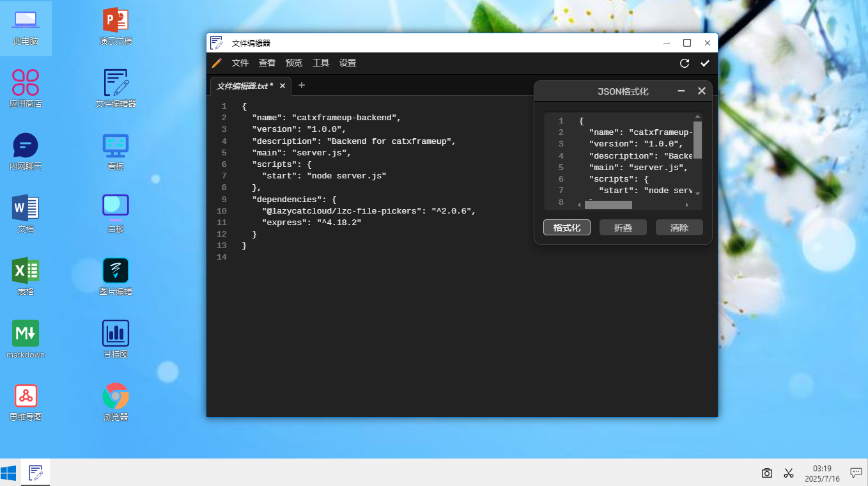Open the 内网聊天 desktop icon

26,152
